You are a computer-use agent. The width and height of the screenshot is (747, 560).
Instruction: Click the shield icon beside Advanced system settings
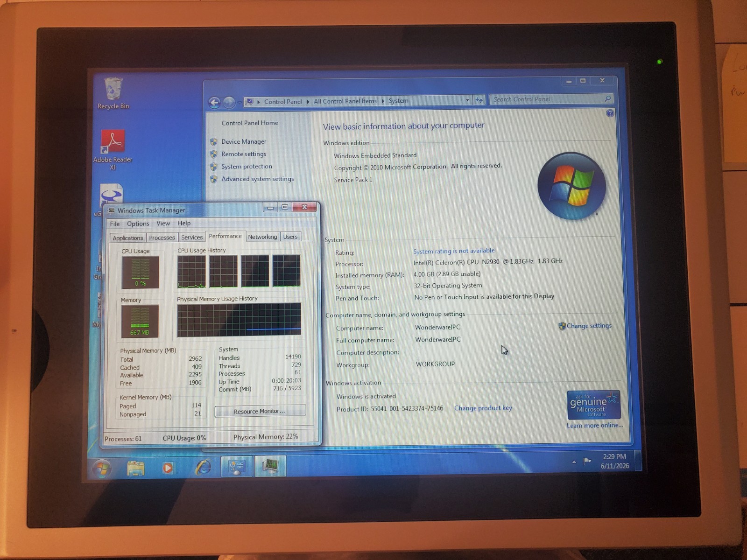pos(214,179)
